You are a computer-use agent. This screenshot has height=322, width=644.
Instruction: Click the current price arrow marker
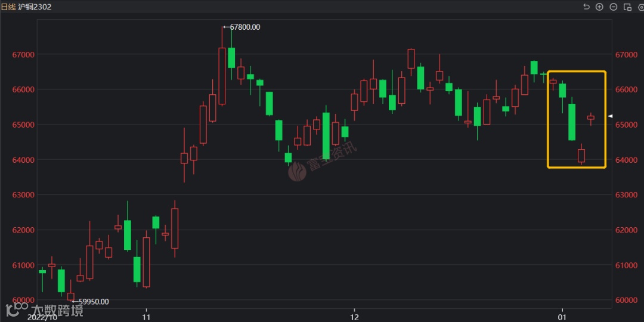(x=611, y=116)
